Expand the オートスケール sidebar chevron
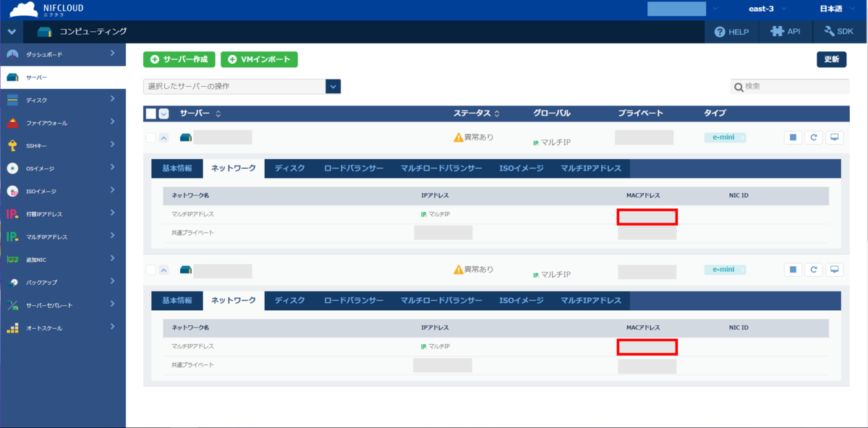This screenshot has height=428, width=868. pyautogui.click(x=113, y=327)
